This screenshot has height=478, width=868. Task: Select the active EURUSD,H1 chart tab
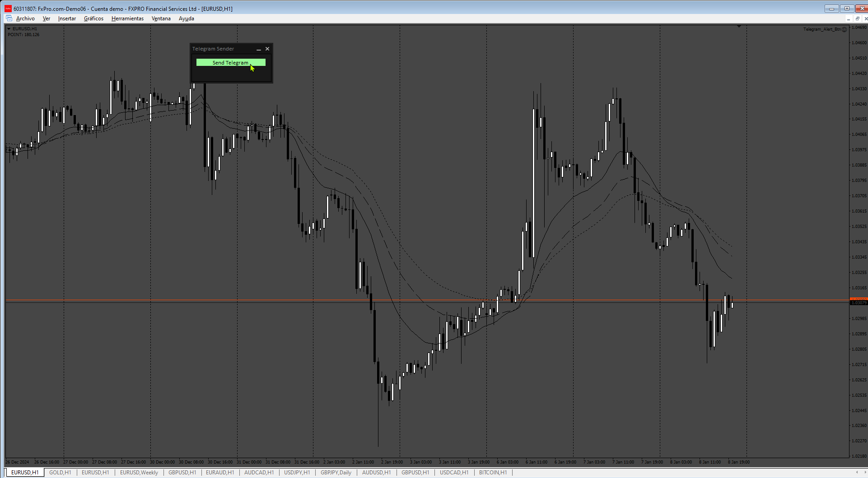(25, 473)
